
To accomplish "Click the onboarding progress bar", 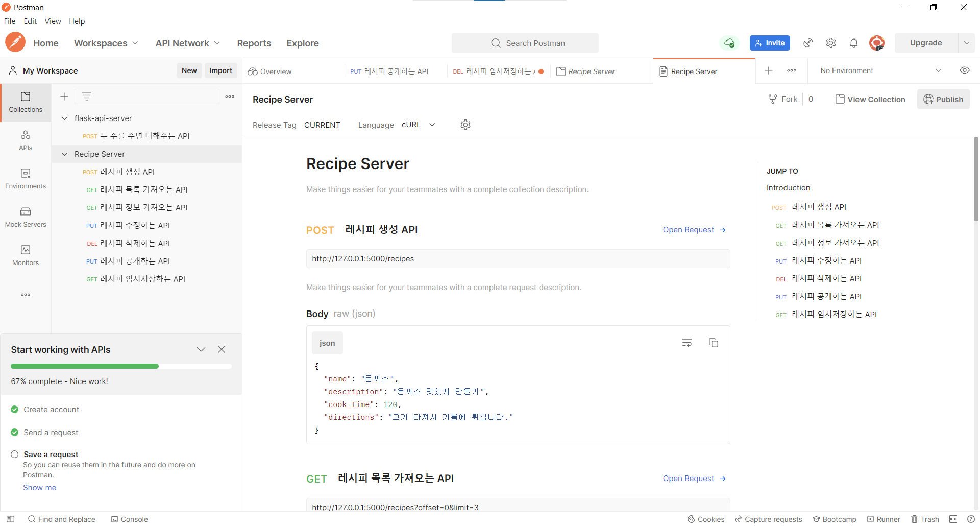I will point(121,366).
